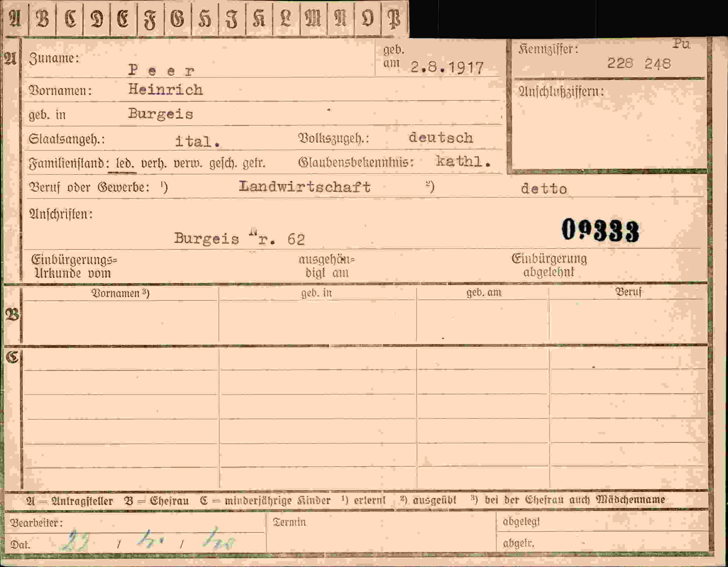Click the footnote 'bei der Ehefrau auch Mädchenname'
The width and height of the screenshot is (728, 567).
(x=575, y=500)
